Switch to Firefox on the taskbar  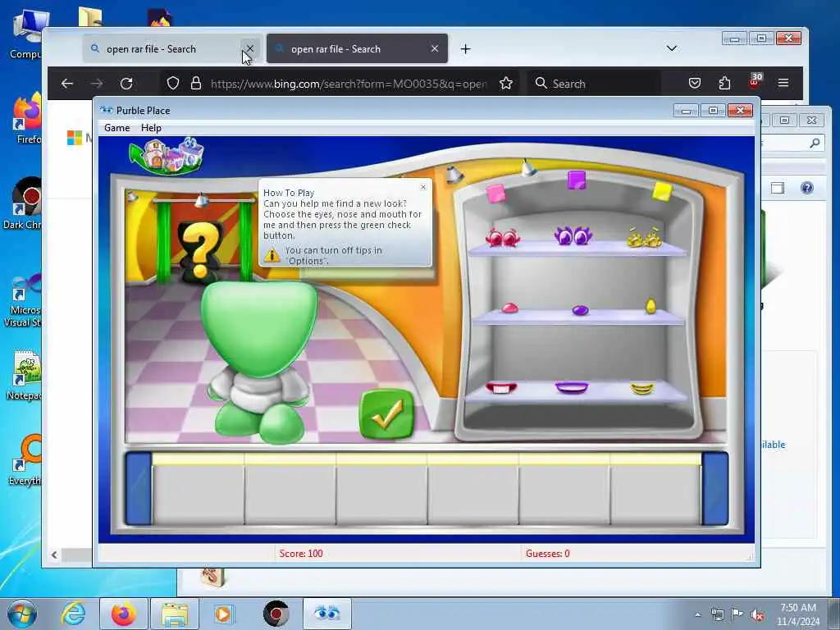point(123,614)
